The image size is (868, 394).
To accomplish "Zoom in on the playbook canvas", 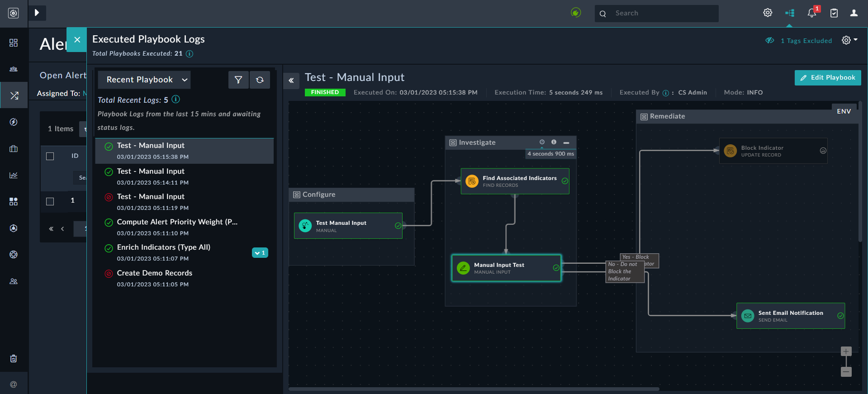I will pos(846,351).
